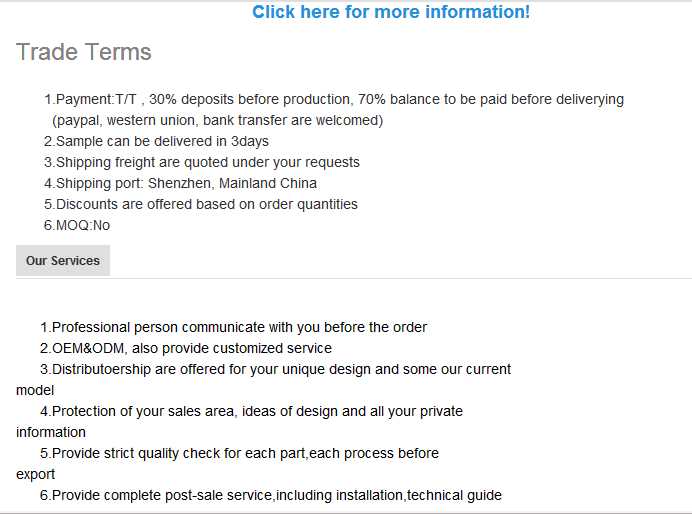This screenshot has width=692, height=514.
Task: Click the Professional person communicate line
Action: (x=233, y=328)
